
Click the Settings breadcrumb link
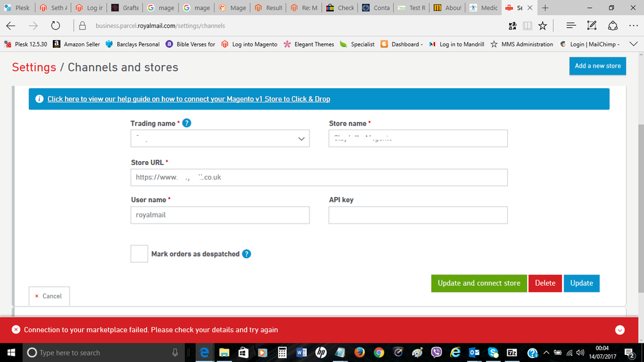pos(34,67)
